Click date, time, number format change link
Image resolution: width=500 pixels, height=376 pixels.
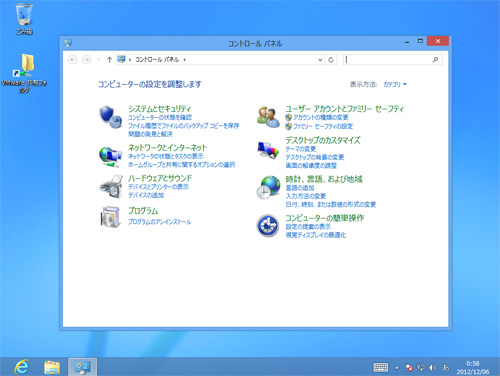(331, 204)
